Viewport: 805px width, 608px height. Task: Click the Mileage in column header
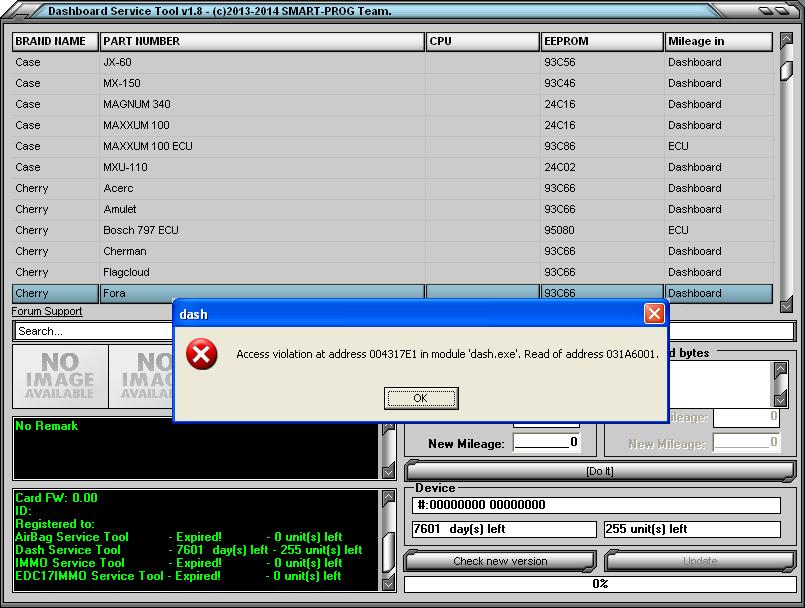718,42
